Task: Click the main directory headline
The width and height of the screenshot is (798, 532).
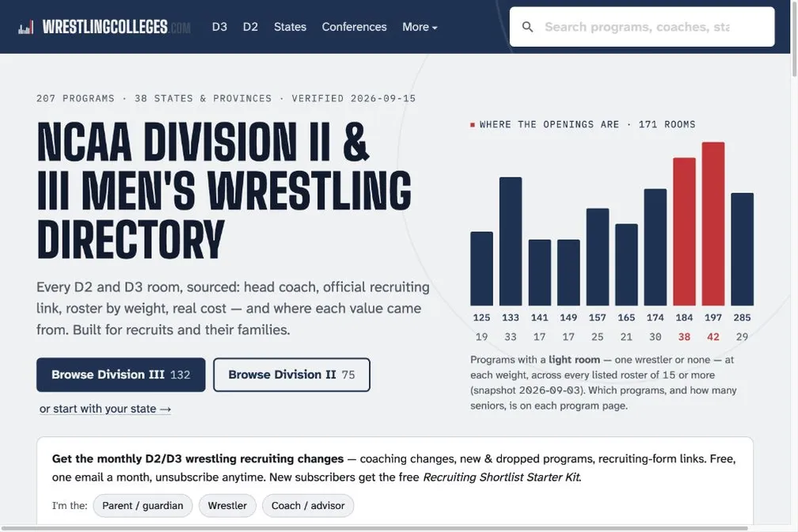Action: [x=224, y=191]
